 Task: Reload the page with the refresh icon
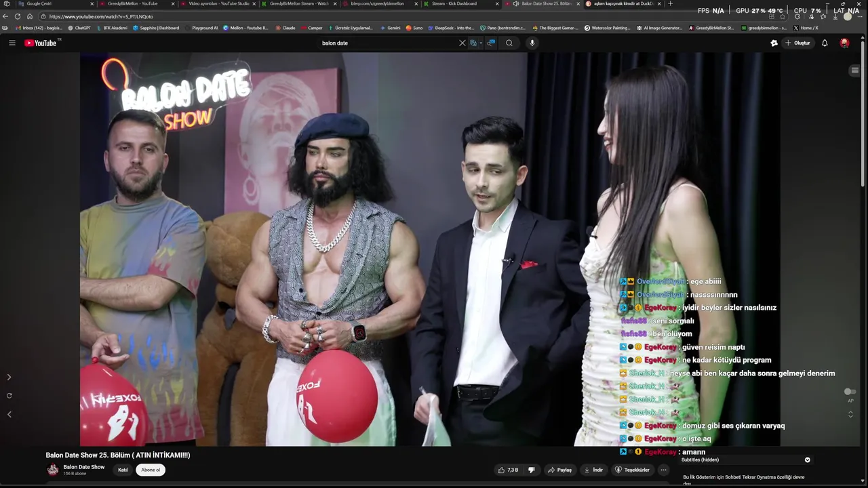(x=18, y=16)
